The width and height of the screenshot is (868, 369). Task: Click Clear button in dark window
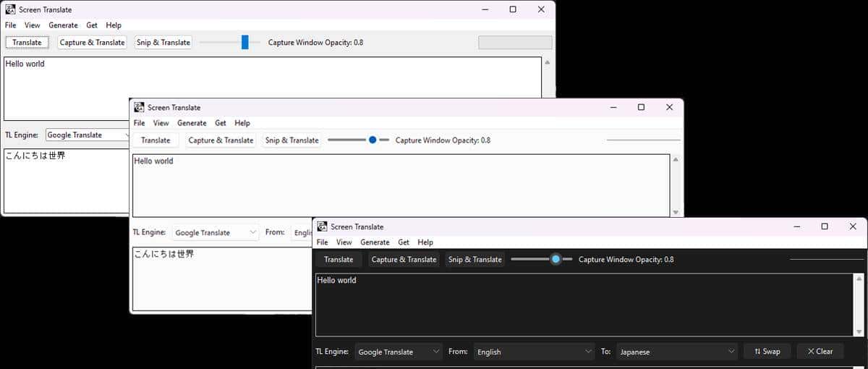[x=820, y=351]
